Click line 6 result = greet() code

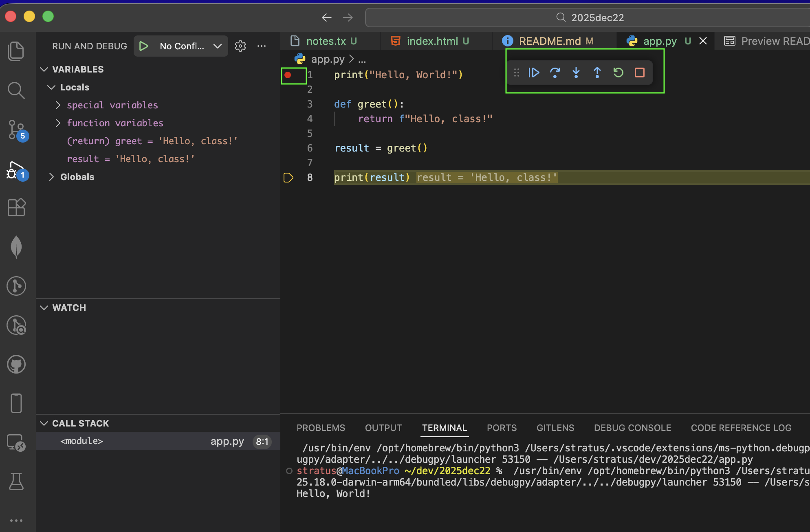381,148
